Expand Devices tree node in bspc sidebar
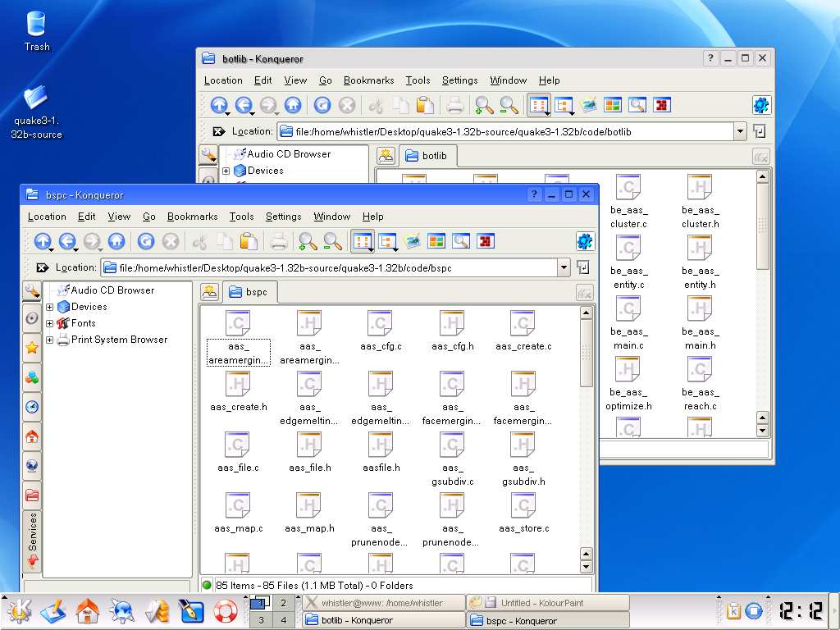The image size is (840, 630). point(50,307)
